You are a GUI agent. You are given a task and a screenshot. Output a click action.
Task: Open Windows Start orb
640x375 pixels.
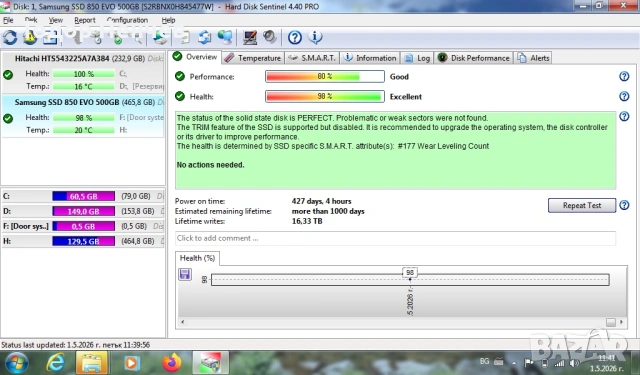click(x=16, y=363)
